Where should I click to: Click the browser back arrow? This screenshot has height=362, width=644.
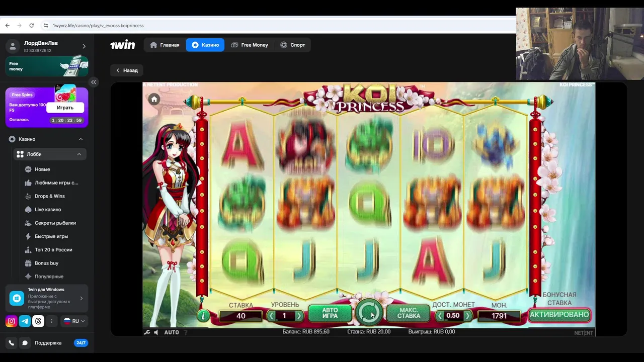pos(7,25)
